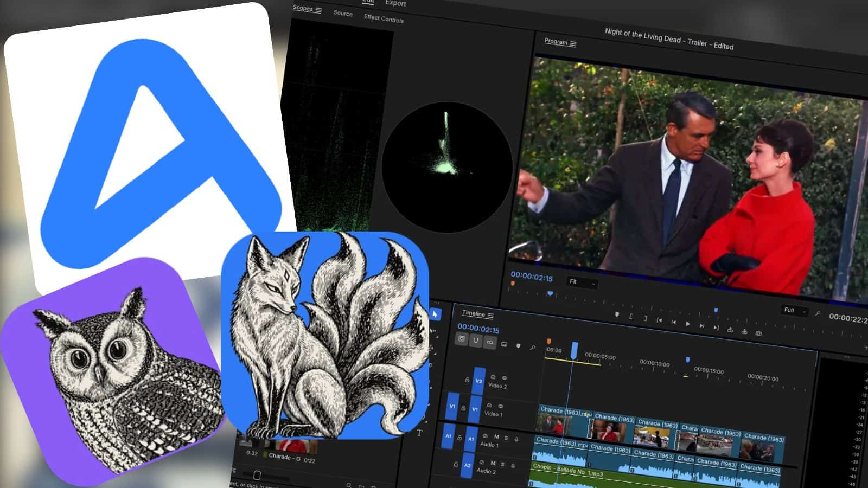Click the Mark Out bracket icon

click(x=645, y=318)
